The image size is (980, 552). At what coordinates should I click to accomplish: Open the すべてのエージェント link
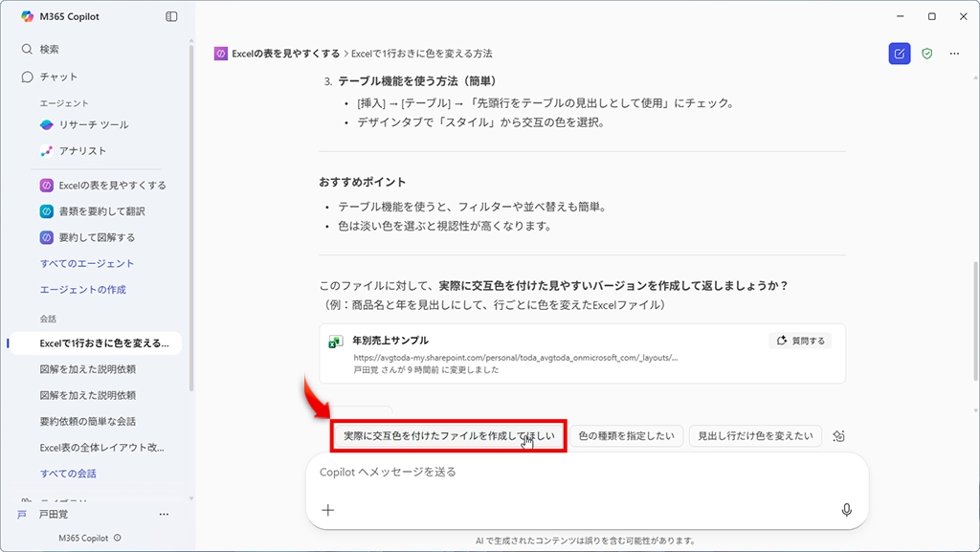click(x=87, y=263)
